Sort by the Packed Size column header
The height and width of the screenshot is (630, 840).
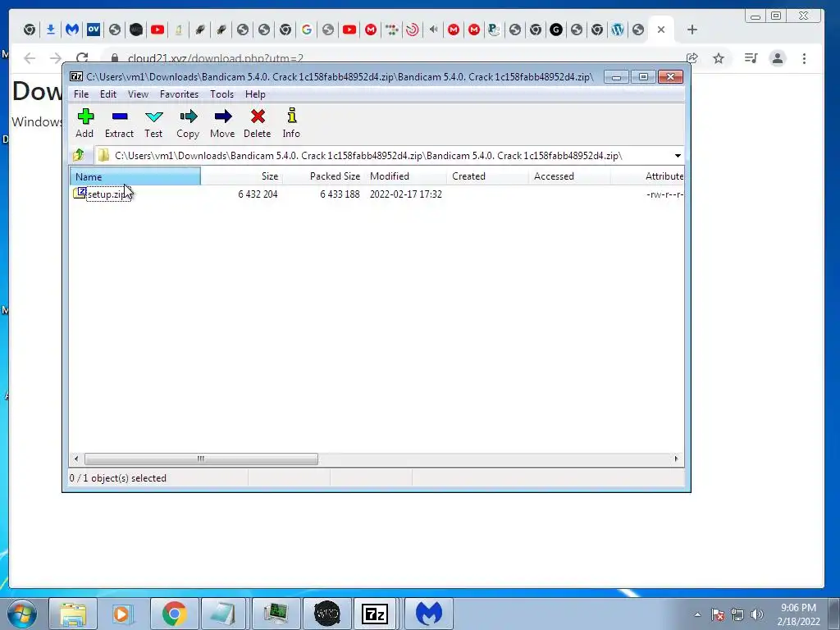(323, 176)
